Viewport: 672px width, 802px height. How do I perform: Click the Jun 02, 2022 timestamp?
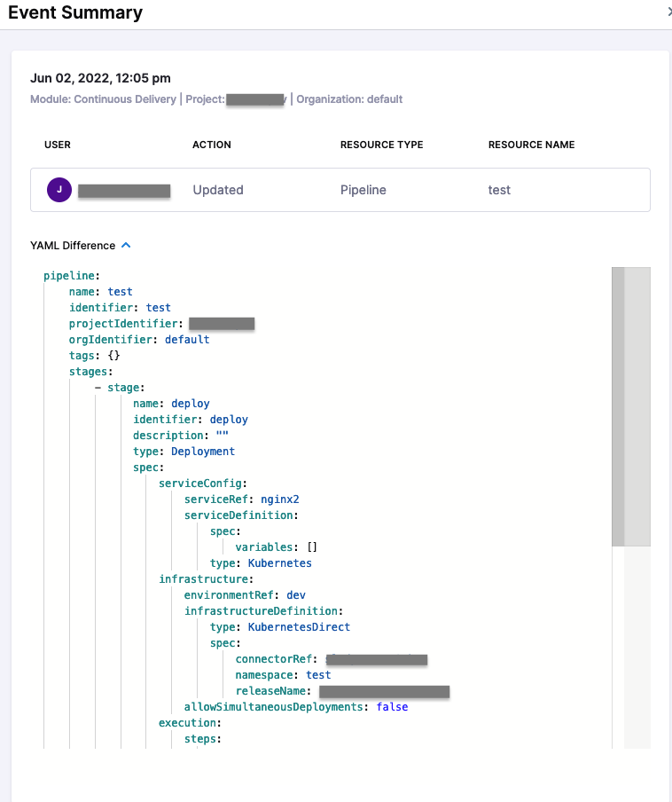[100, 79]
